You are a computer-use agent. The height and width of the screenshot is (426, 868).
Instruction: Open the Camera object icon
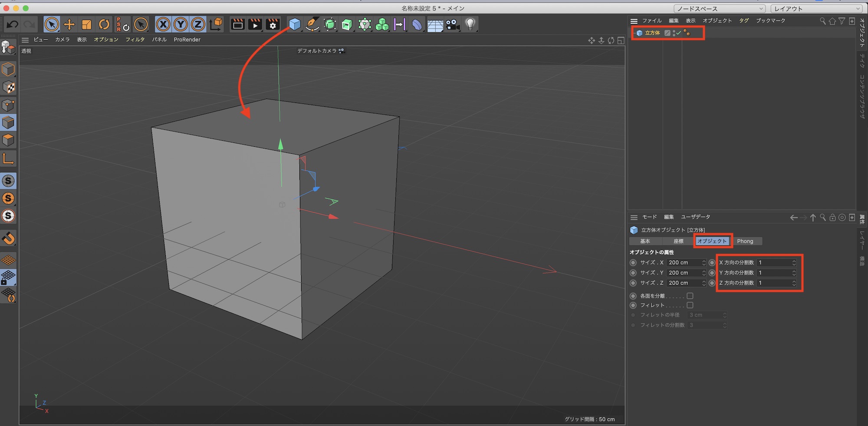point(453,25)
